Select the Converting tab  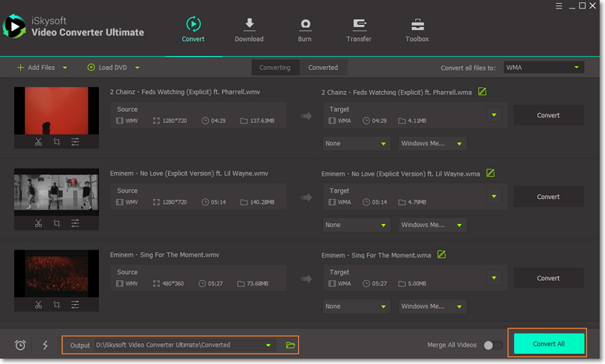[275, 68]
